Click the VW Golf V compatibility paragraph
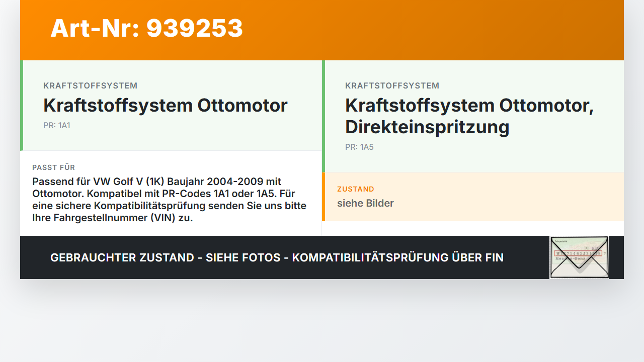The width and height of the screenshot is (644, 362). click(170, 200)
